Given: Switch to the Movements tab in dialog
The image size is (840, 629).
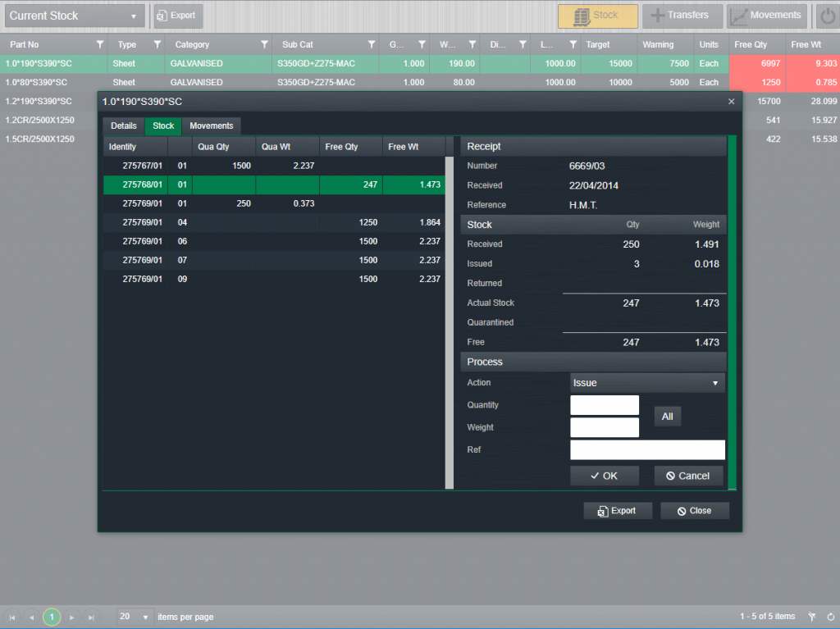Looking at the screenshot, I should tap(212, 125).
